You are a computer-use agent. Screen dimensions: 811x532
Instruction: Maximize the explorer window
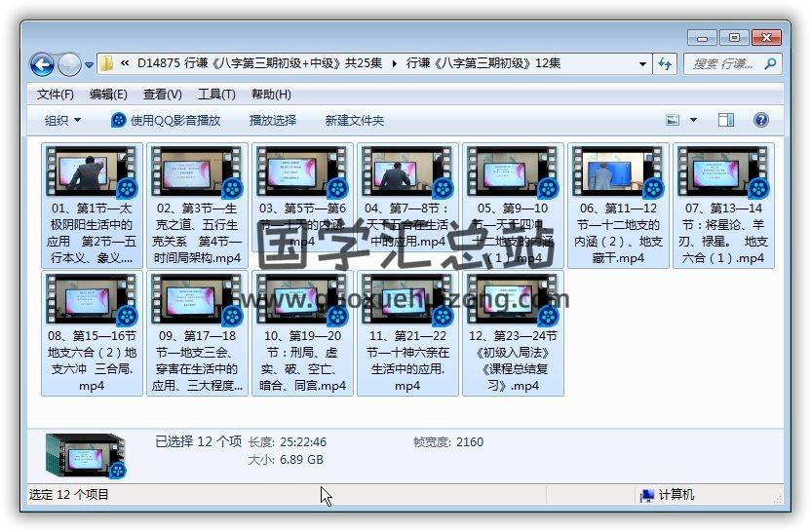tap(734, 38)
